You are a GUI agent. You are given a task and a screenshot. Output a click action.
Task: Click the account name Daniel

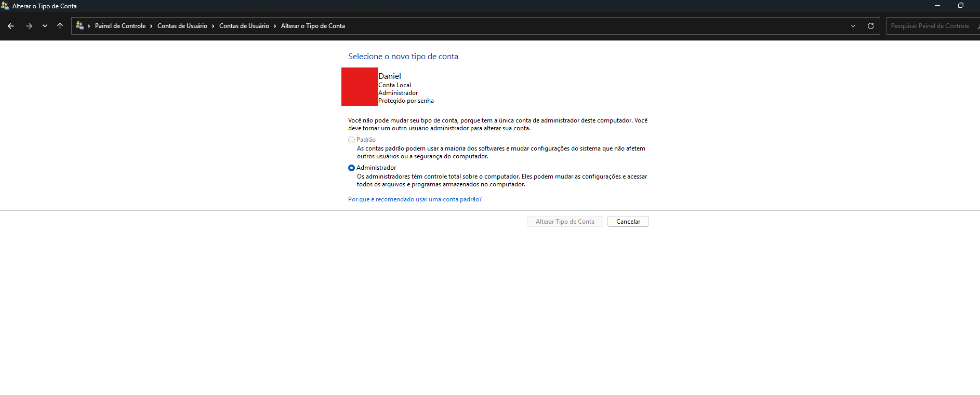[x=390, y=76]
